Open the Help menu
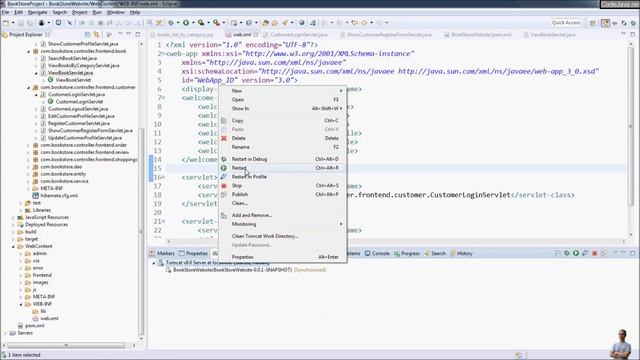The height and width of the screenshot is (360, 640). (135, 12)
